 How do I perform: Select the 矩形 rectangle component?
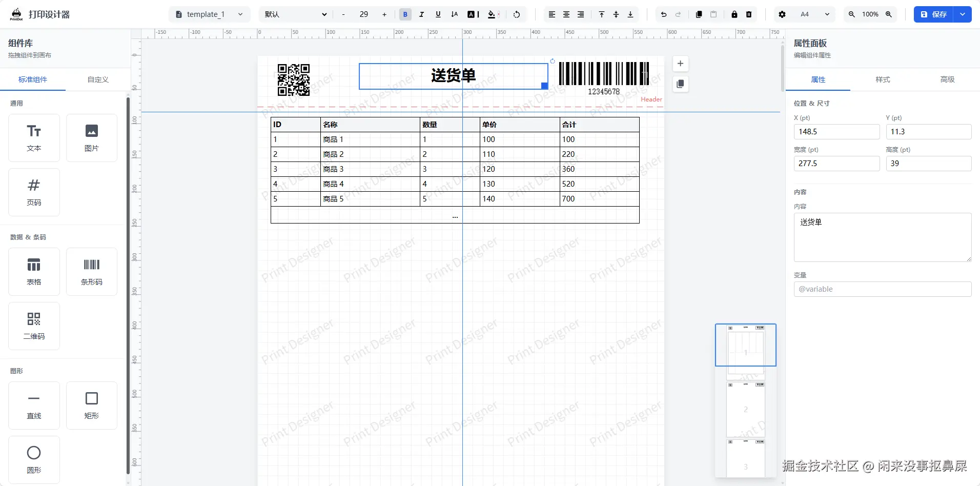click(92, 406)
